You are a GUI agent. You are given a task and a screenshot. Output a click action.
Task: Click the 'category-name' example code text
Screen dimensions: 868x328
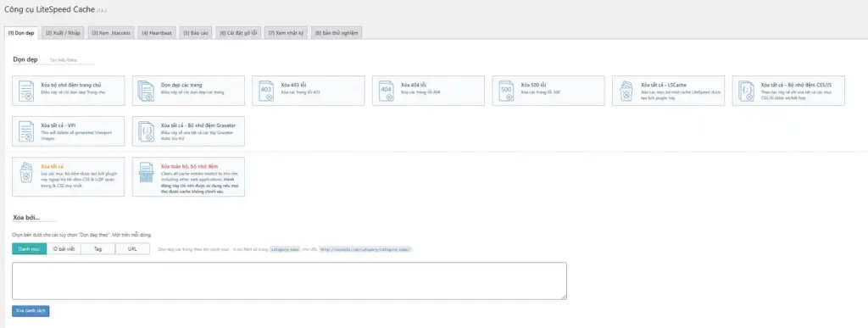(x=285, y=249)
